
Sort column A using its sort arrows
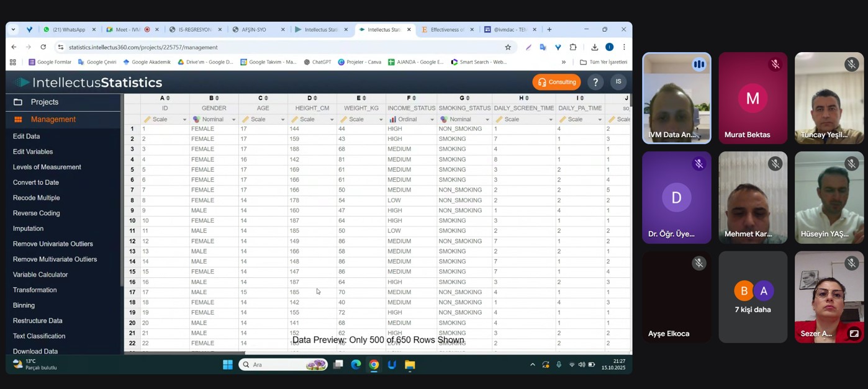tap(168, 98)
